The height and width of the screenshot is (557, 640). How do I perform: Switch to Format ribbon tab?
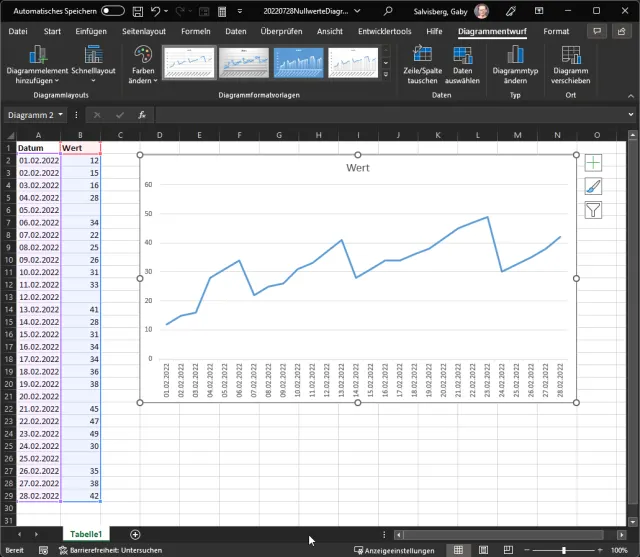coord(556,31)
